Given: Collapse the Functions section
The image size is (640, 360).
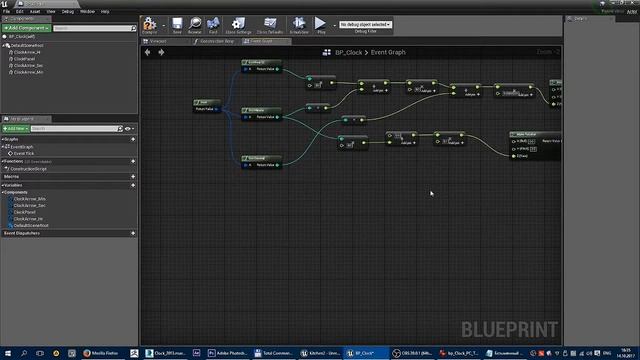Looking at the screenshot, I should (x=3, y=161).
